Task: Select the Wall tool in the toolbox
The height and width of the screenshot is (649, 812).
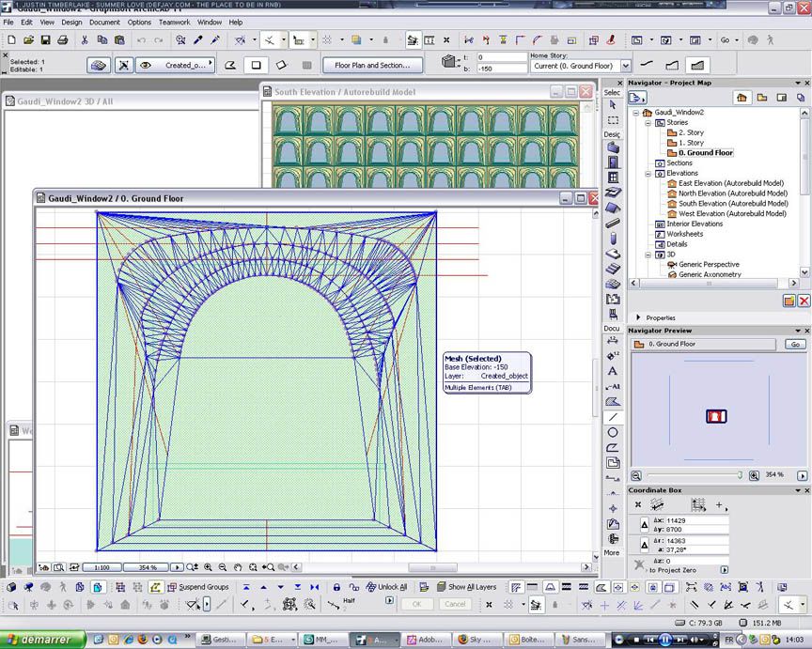Action: (x=613, y=147)
